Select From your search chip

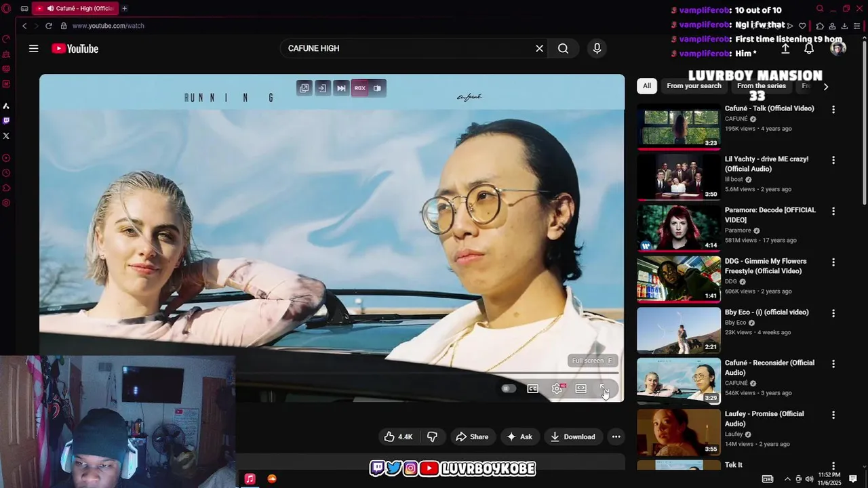(694, 86)
